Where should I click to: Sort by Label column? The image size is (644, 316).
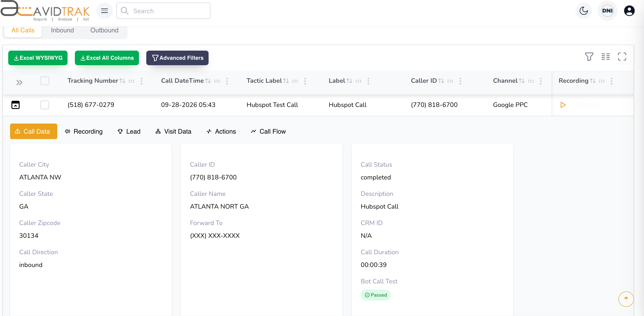coord(349,81)
